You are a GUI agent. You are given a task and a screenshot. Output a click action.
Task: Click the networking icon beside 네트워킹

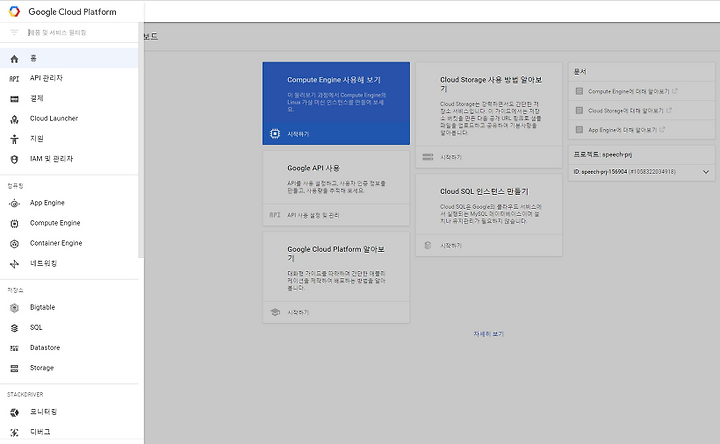(x=14, y=264)
